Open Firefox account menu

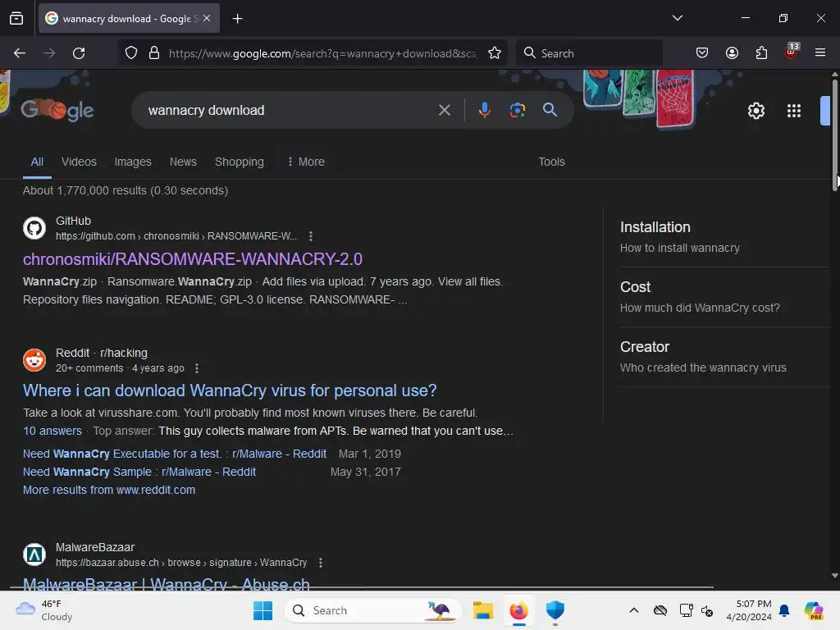pyautogui.click(x=732, y=53)
